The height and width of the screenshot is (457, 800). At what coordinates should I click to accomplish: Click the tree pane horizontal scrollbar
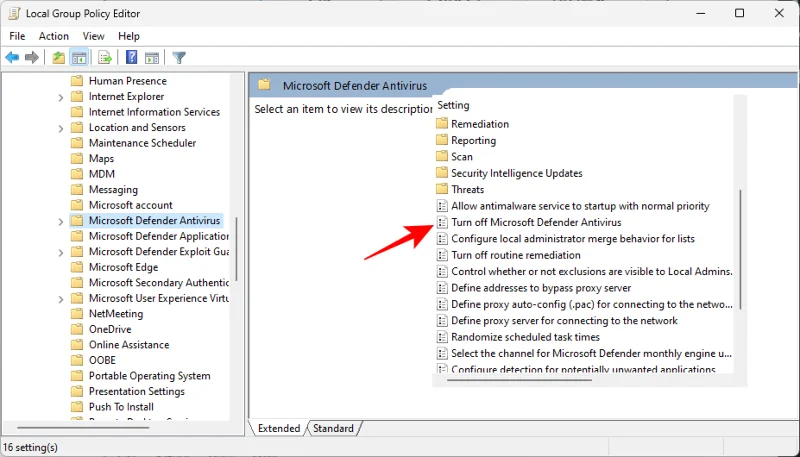point(83,427)
